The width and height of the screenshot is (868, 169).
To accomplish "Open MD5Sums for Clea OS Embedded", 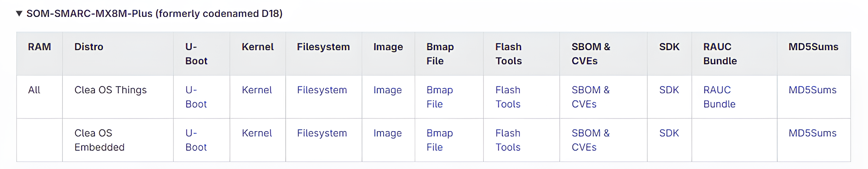I will point(812,133).
